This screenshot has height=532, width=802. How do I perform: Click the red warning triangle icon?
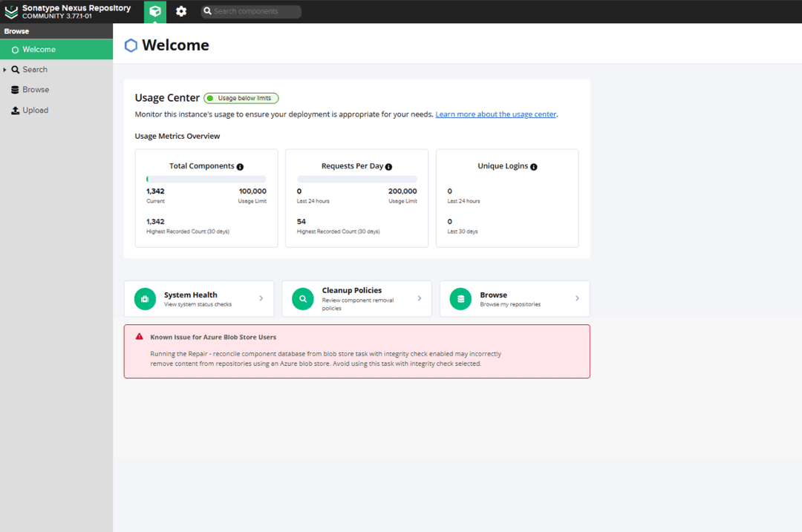point(139,336)
